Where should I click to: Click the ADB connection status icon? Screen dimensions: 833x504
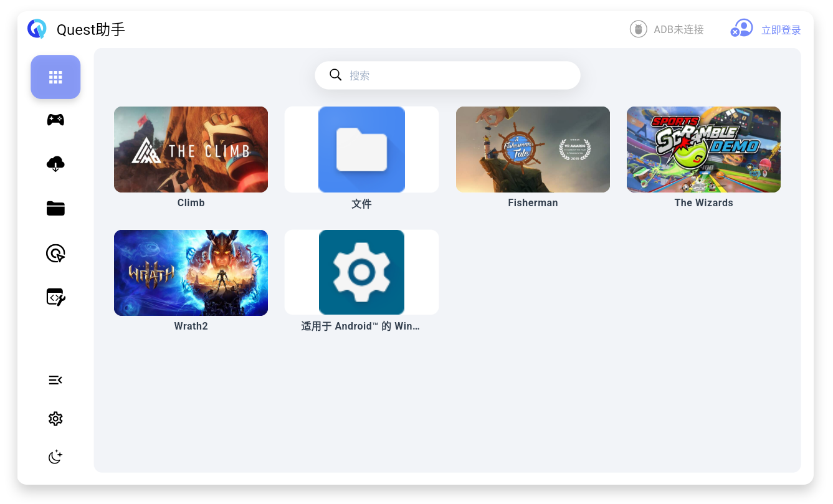point(638,29)
